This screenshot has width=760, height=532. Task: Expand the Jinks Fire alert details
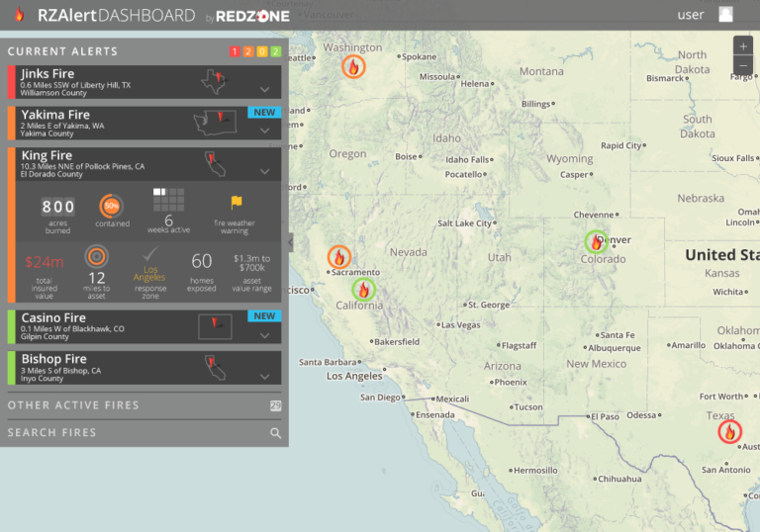pyautogui.click(x=264, y=89)
